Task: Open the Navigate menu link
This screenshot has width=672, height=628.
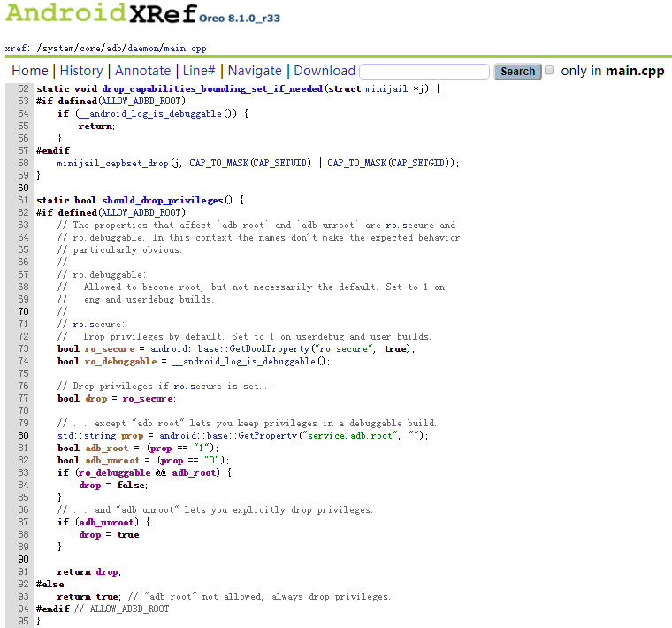Action: tap(255, 71)
